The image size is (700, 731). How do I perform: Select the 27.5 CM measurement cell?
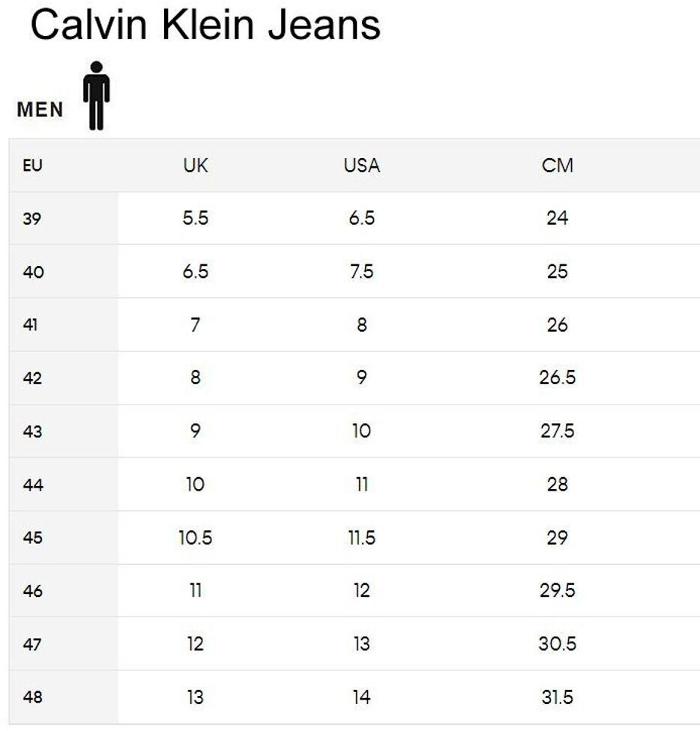coord(557,431)
